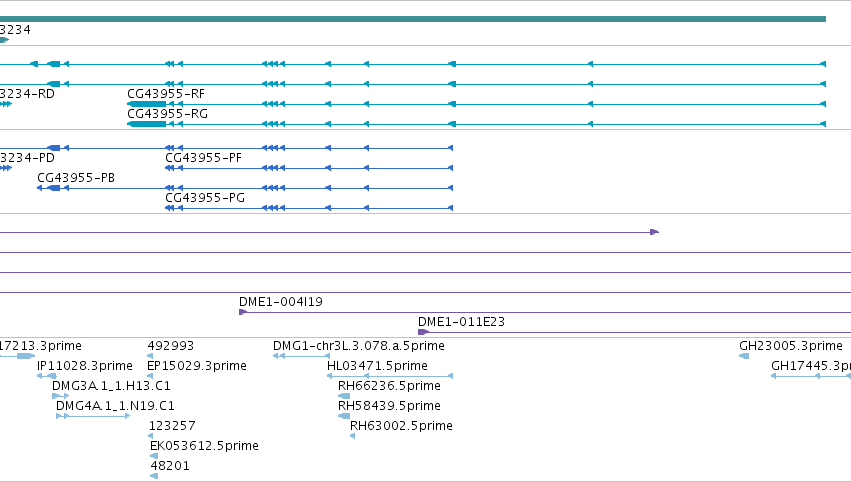Click the CG43955-PF protein label

tap(204, 158)
